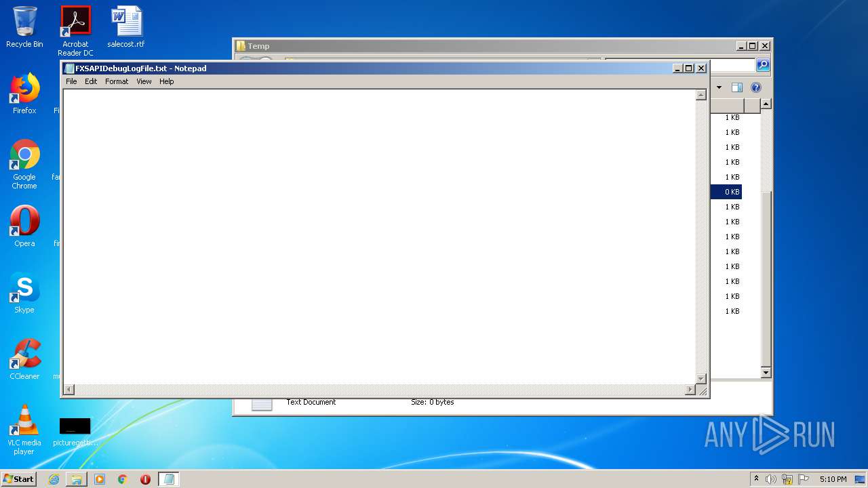The image size is (868, 488).
Task: Launch Acrobat Reader DC from desktop
Action: (75, 30)
